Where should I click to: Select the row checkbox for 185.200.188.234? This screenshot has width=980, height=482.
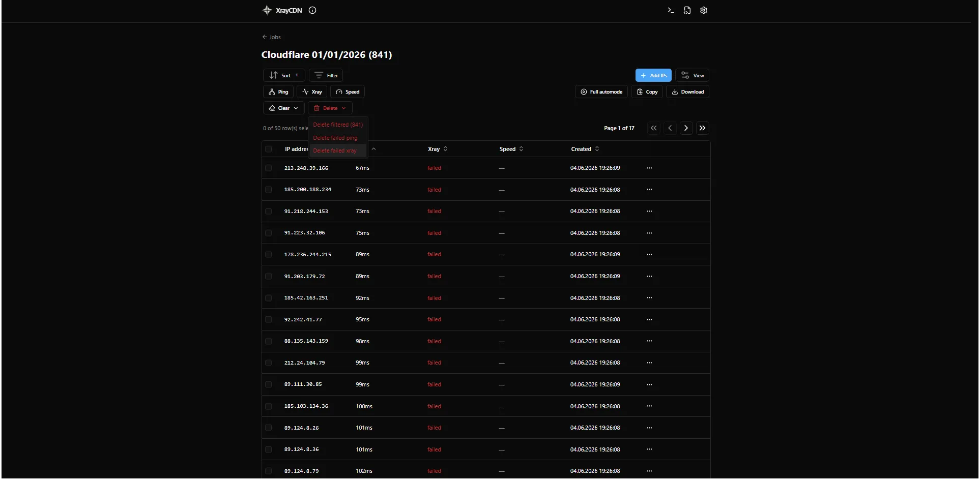tap(269, 190)
